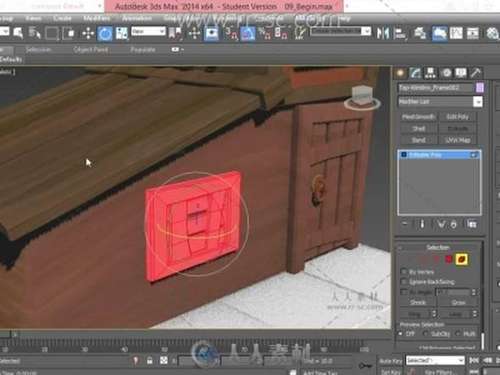
Task: Click Remove Modifier trash icon
Action: point(453,224)
